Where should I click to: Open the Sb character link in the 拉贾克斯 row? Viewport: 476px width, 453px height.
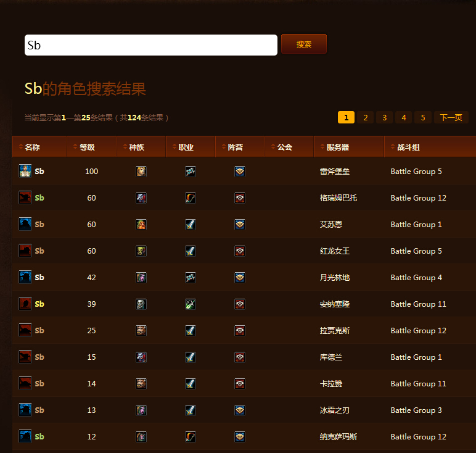click(x=39, y=331)
